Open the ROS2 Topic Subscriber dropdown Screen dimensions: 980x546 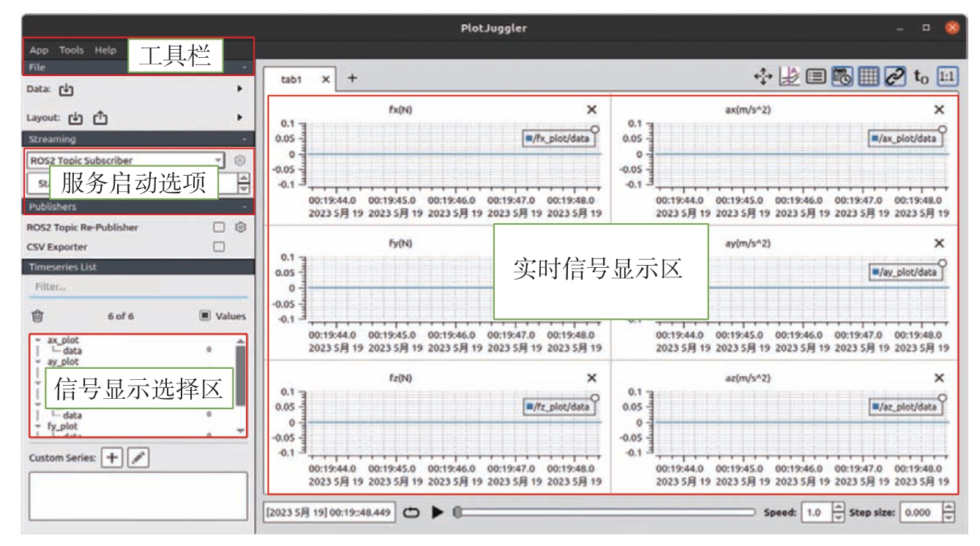[x=125, y=160]
